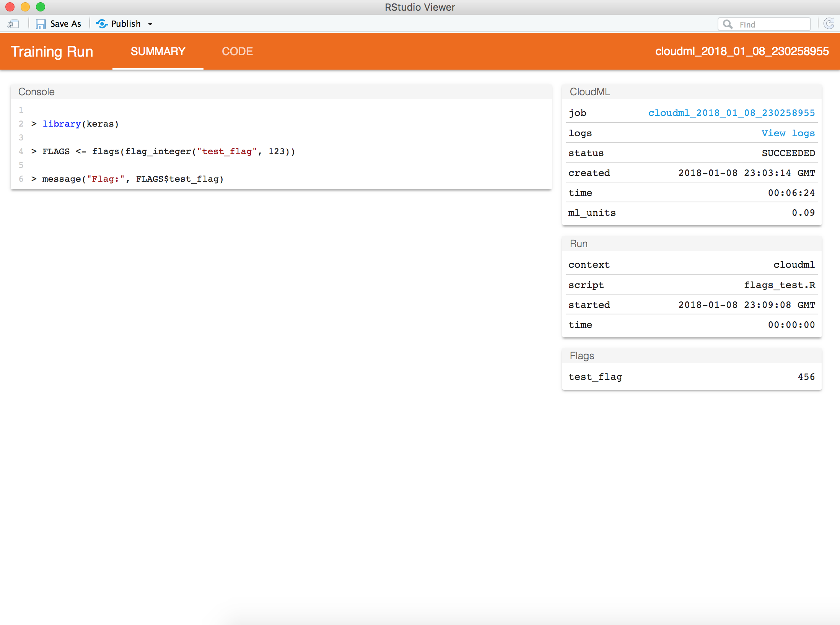Select the SUCCEEDED status entry
The image size is (840, 625).
coord(788,153)
